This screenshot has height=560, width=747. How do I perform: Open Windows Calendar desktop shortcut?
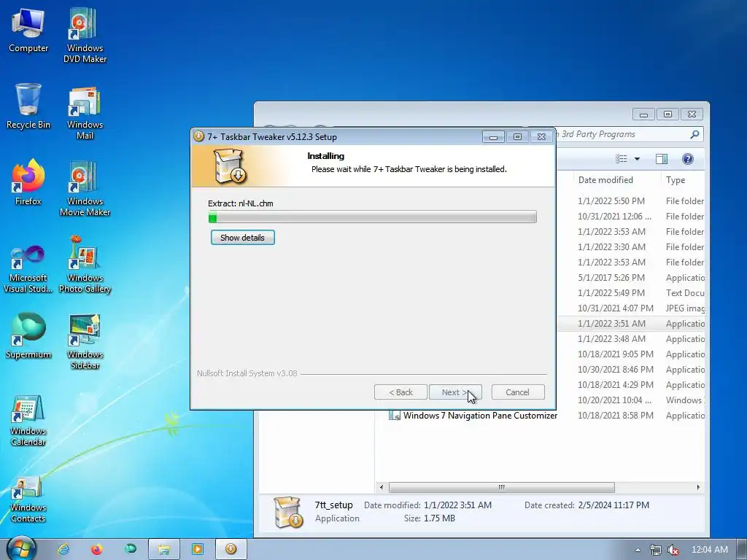(28, 421)
